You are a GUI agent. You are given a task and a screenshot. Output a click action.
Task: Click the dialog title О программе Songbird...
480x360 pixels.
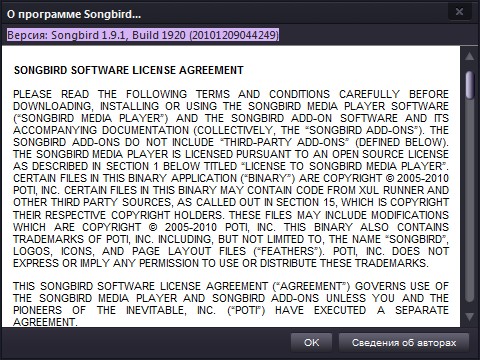pyautogui.click(x=74, y=14)
